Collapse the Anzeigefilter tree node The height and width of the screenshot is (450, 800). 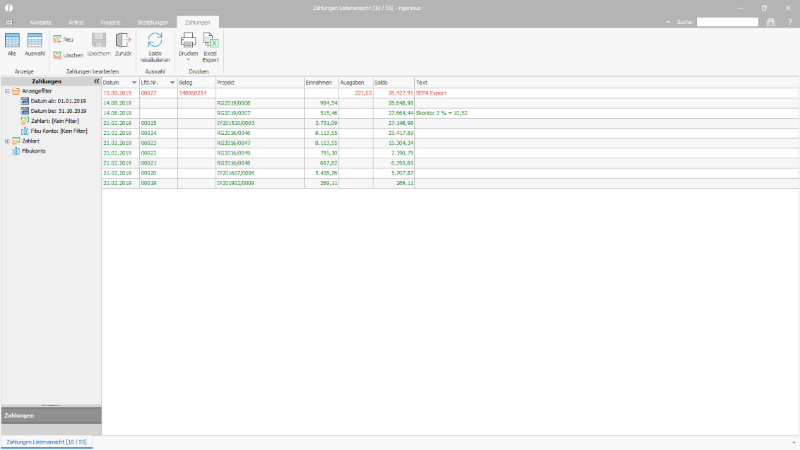[x=7, y=91]
